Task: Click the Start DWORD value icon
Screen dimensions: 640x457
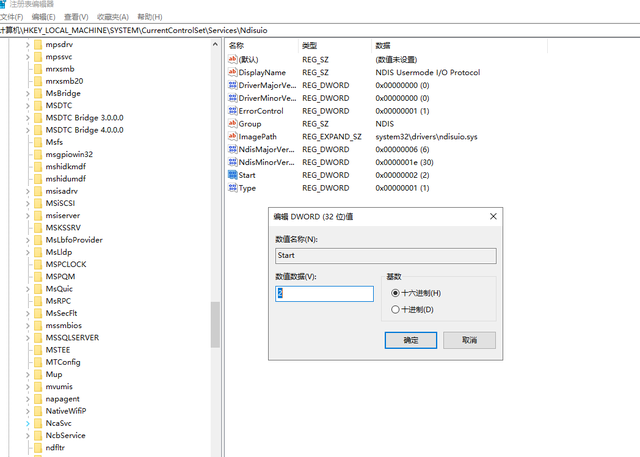Action: coord(232,175)
